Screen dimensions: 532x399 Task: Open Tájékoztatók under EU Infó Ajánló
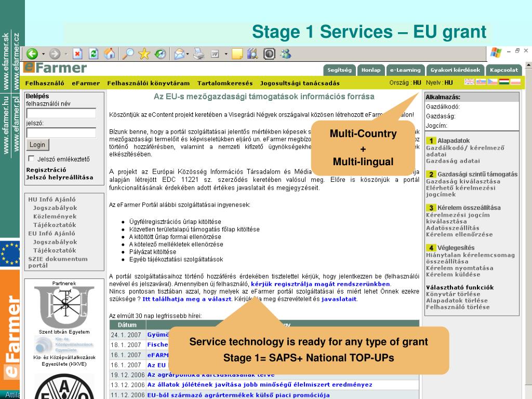(x=55, y=250)
